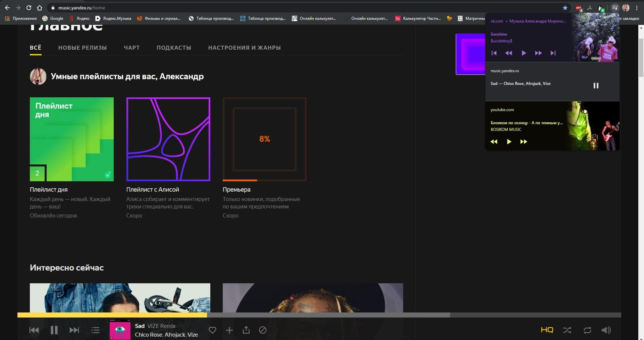The width and height of the screenshot is (644, 340).
Task: Fast-forward in youtube.com media popup
Action: [x=524, y=142]
